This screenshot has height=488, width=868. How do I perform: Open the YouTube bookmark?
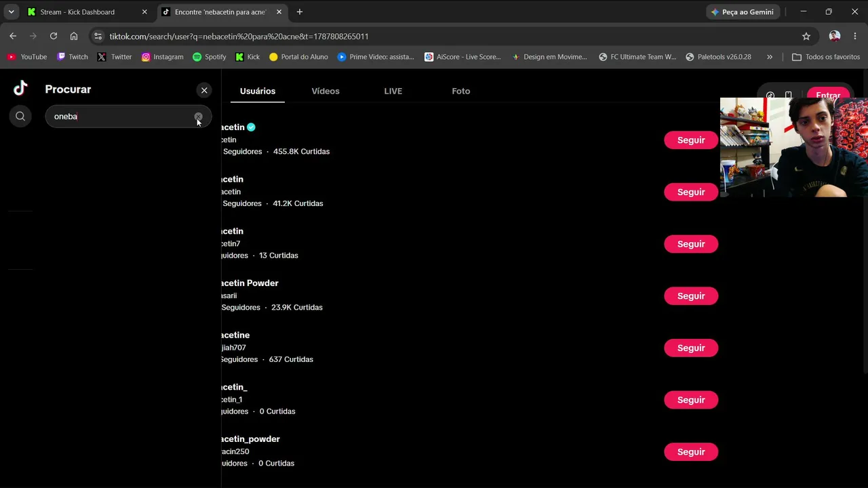(x=27, y=57)
